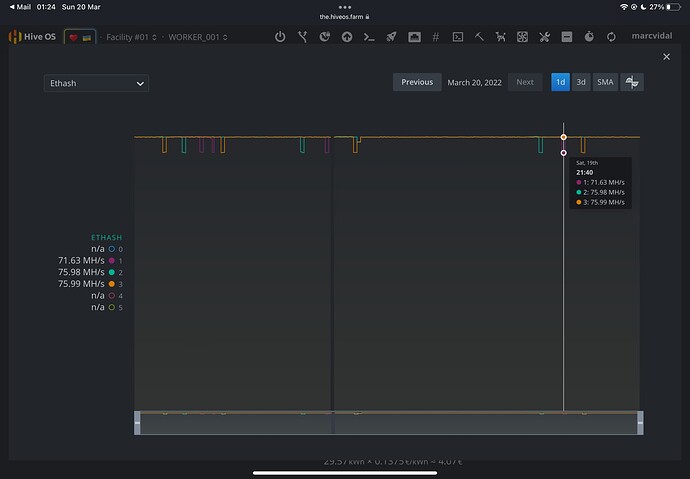
Task: Click the Wi-Fi status icon
Action: point(624,7)
